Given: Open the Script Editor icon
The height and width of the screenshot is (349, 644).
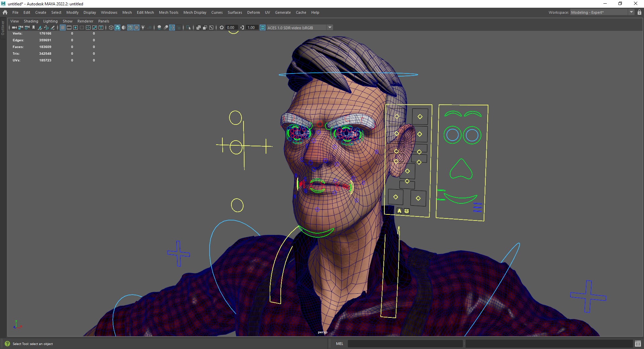Looking at the screenshot, I should [638, 344].
